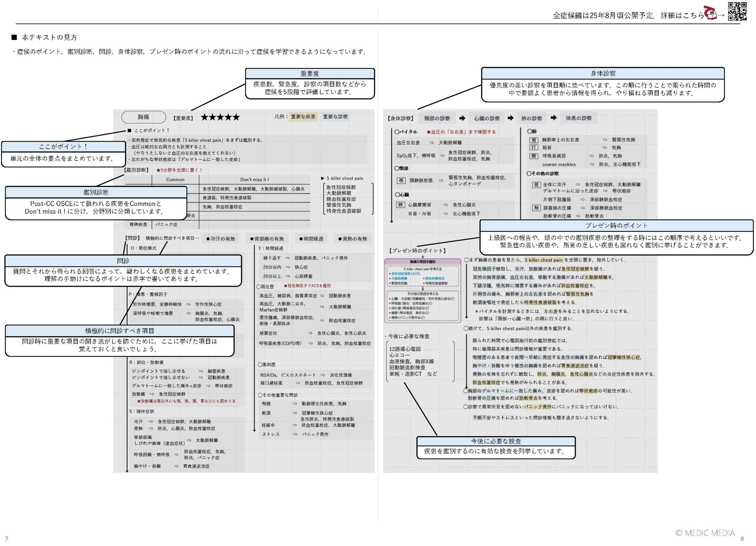The height and width of the screenshot is (546, 756).
Task: Click the boxed 視 icon next to 胸郭挙上の左右差
Action: click(534, 140)
